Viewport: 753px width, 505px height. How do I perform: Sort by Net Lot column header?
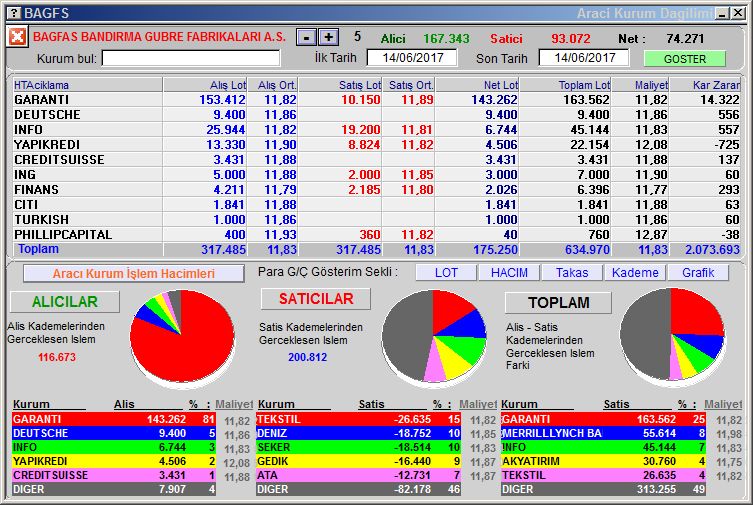point(477,85)
